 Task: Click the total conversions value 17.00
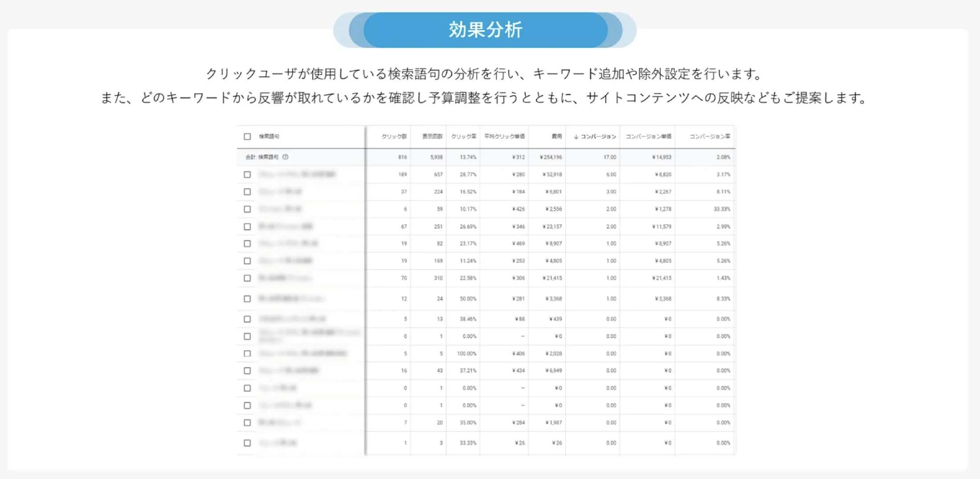click(x=610, y=157)
